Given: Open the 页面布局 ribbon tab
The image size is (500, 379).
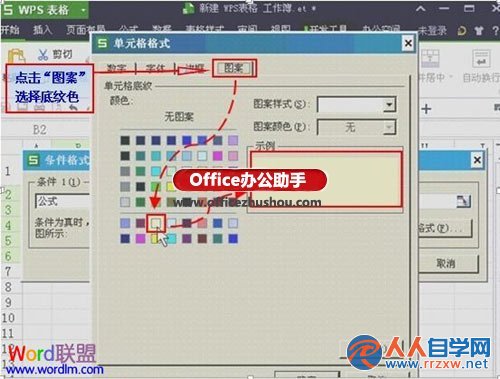Looking at the screenshot, I should click(x=86, y=30).
